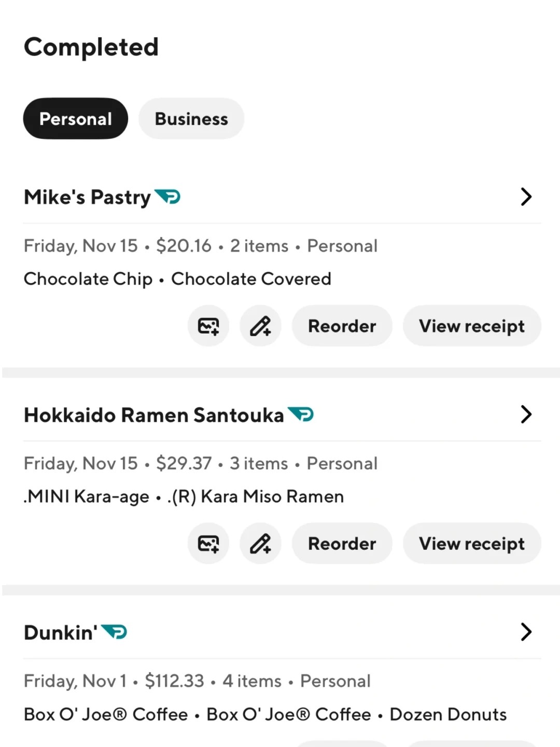Tap DashPass badge next to Dunkin'

click(x=114, y=632)
